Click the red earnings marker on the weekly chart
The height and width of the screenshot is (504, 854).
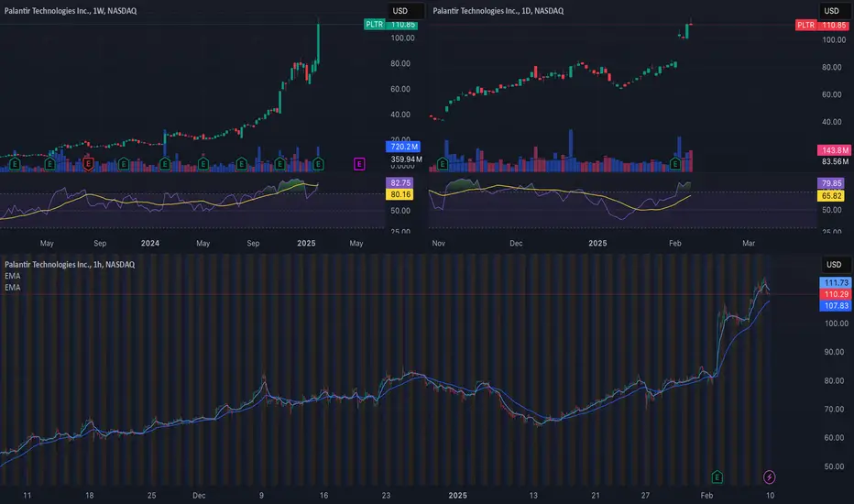[88, 163]
